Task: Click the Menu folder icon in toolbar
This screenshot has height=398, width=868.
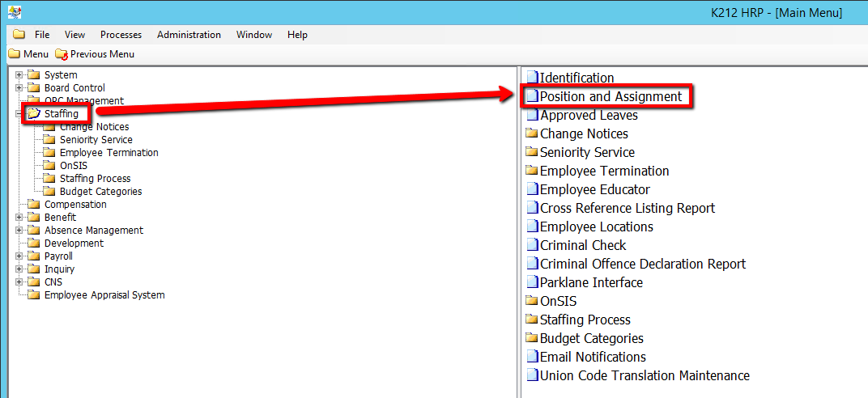Action: 14,54
